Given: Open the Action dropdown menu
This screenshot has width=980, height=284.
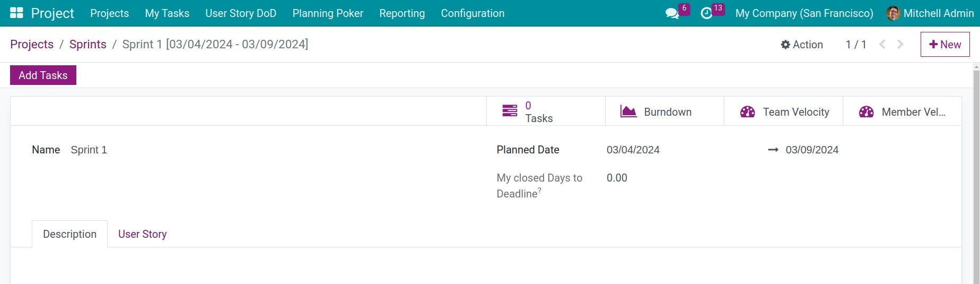Looking at the screenshot, I should coord(802,45).
